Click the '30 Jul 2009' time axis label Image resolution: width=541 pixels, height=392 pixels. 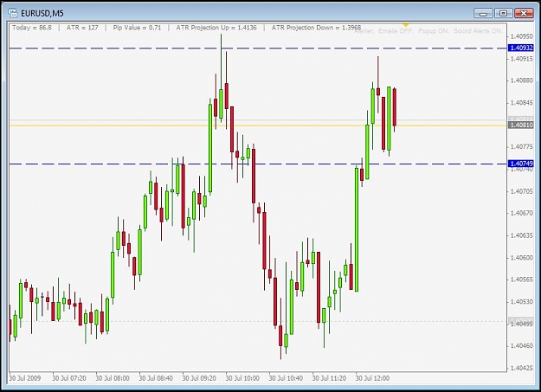[25, 378]
